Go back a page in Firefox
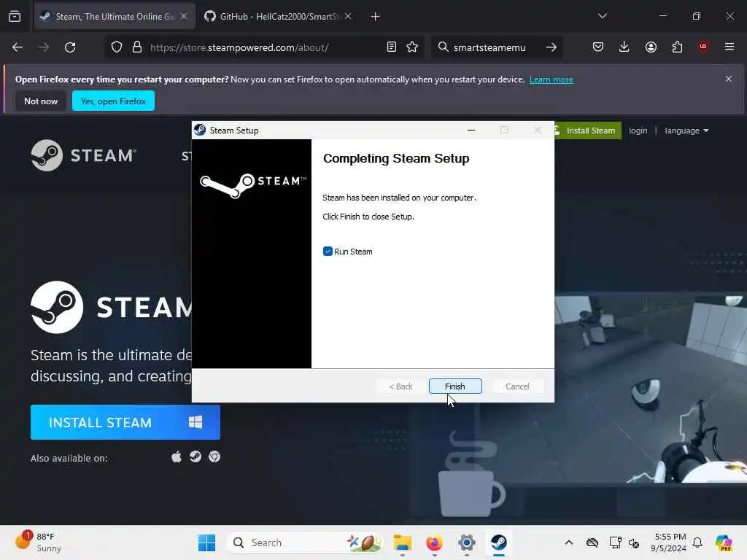 coord(18,47)
